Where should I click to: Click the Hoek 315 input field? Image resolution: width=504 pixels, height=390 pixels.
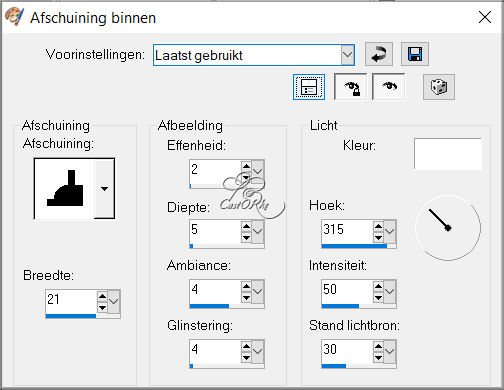[x=347, y=230]
